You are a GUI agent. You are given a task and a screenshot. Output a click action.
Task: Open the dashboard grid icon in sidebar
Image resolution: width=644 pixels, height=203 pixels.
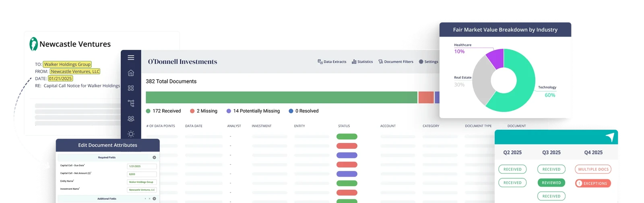pyautogui.click(x=131, y=88)
